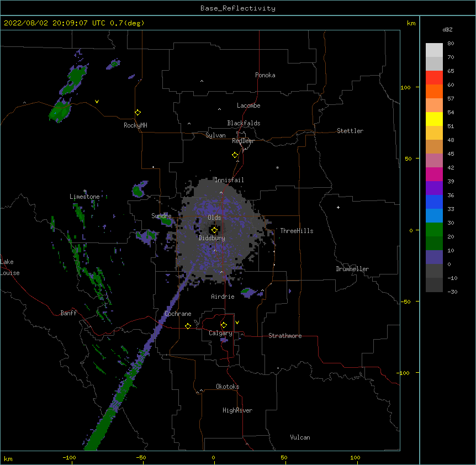The height and width of the screenshot is (465, 476).
Task: Click the Banff label
Action: (68, 313)
